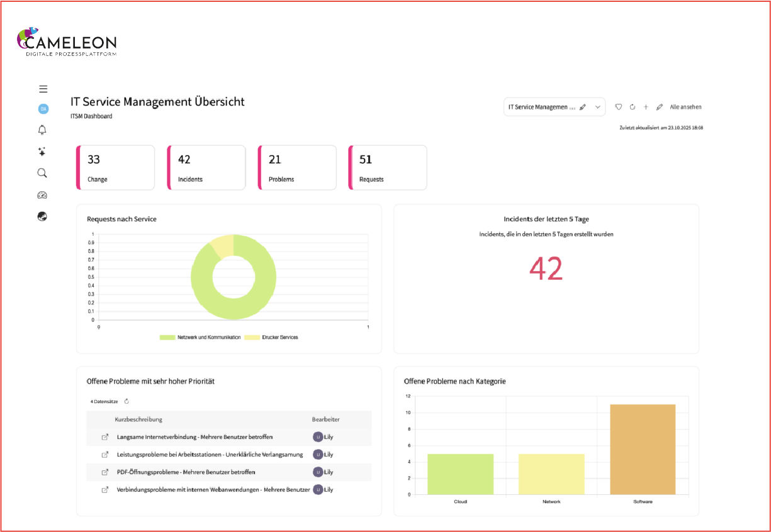The image size is (771, 532).
Task: Refresh dashboard using the circular arrow
Action: 633,108
